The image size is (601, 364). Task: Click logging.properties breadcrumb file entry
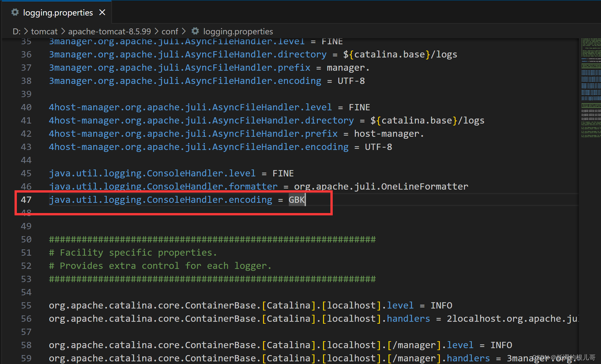238,31
